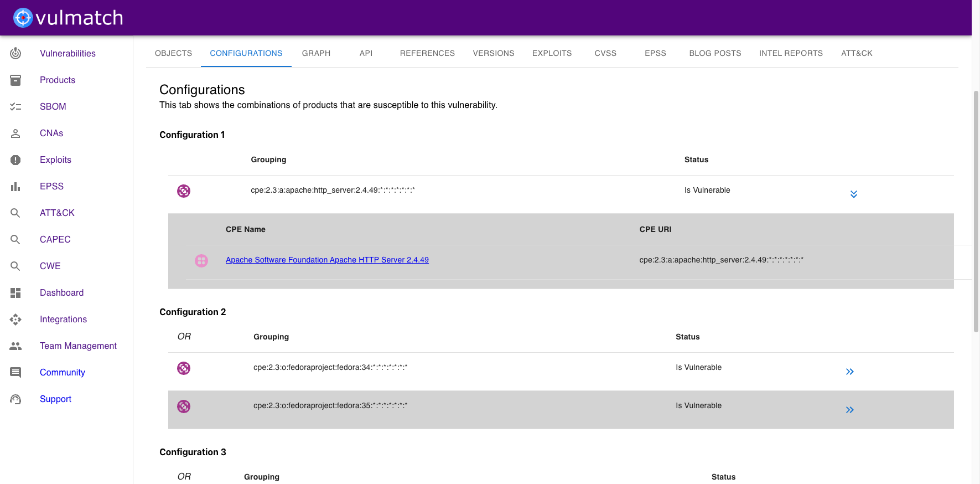Collapse the Apache http_server 2.4.49 grouping row
This screenshot has height=484, width=980.
tap(853, 194)
